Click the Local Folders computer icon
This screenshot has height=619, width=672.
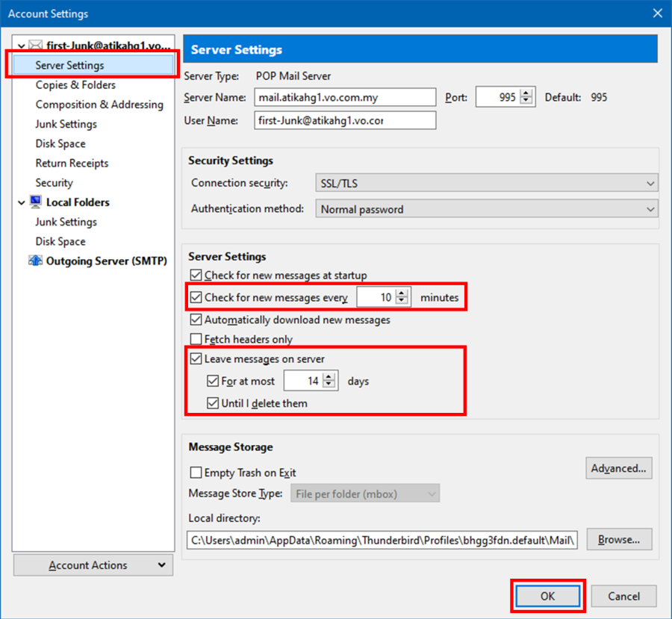[x=35, y=202]
